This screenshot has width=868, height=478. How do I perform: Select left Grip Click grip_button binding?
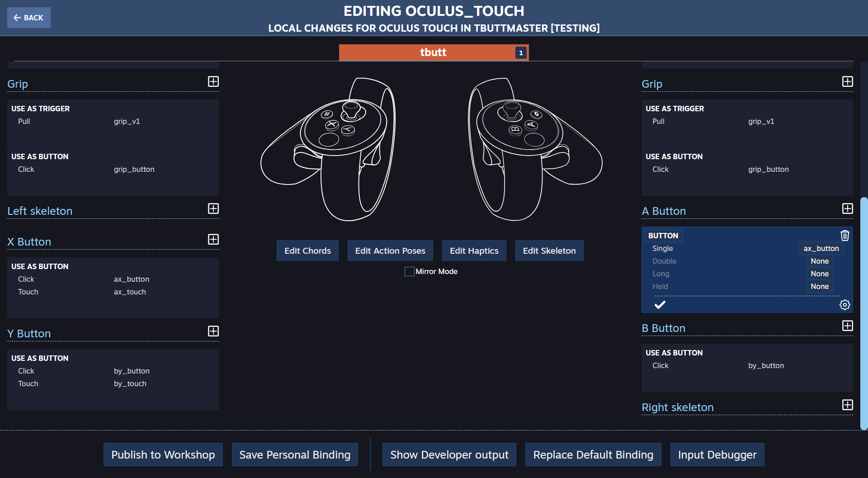113,169
